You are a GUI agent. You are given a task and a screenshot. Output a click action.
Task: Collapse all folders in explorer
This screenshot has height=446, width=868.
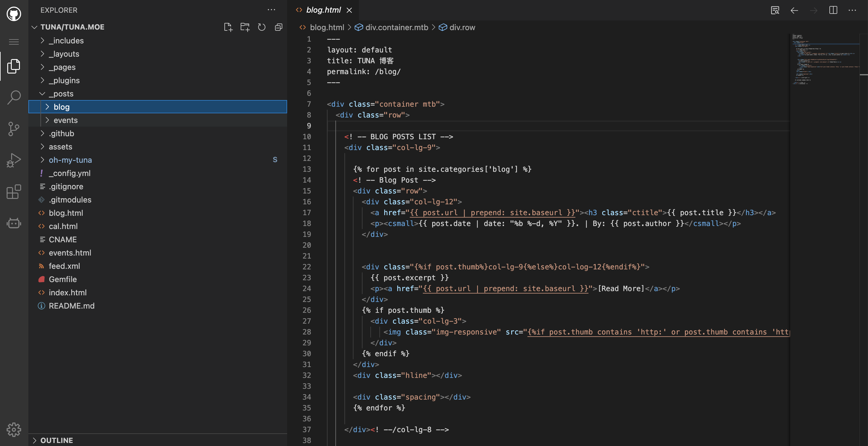point(278,27)
